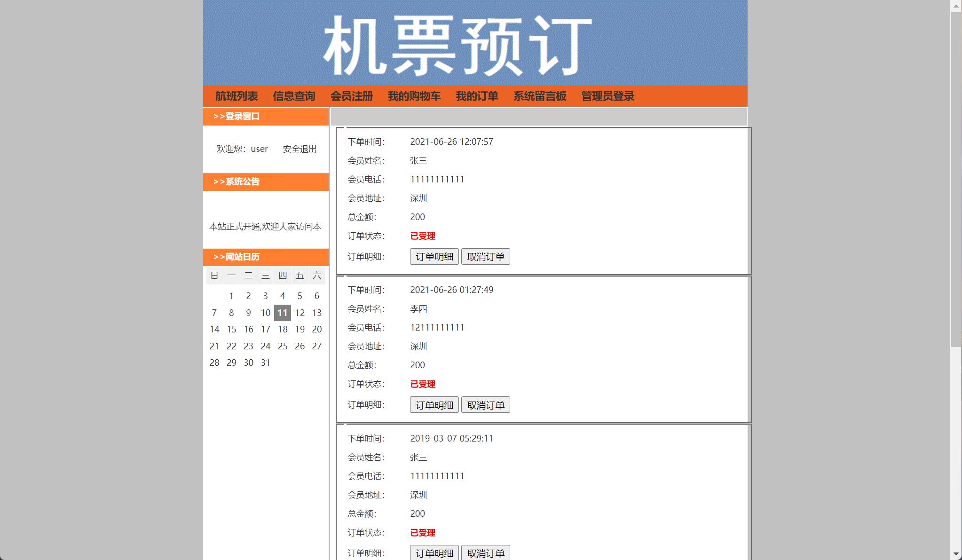Open the 信息查询 page
The width and height of the screenshot is (962, 560).
(x=295, y=96)
